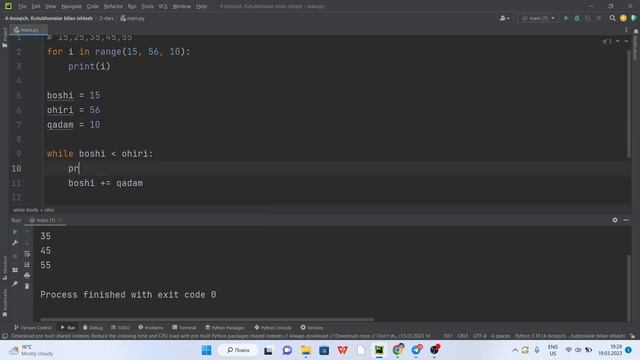Click the project name breadcrumb

coord(49,18)
